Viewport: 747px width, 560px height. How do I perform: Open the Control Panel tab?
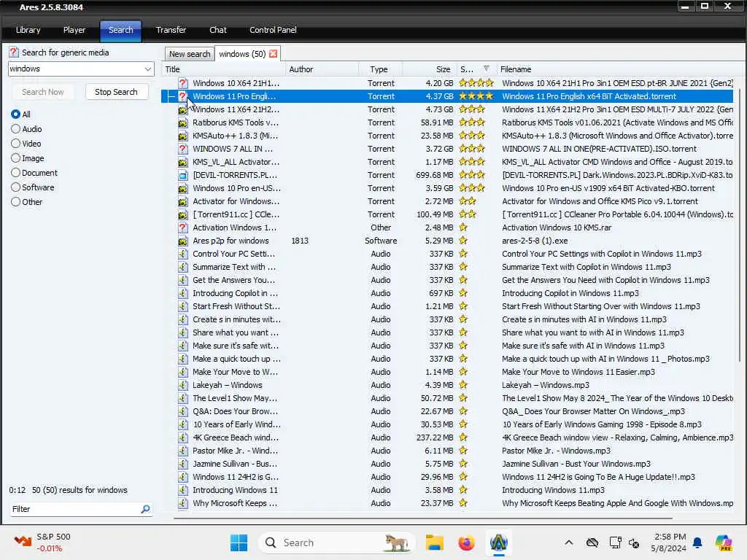(273, 30)
